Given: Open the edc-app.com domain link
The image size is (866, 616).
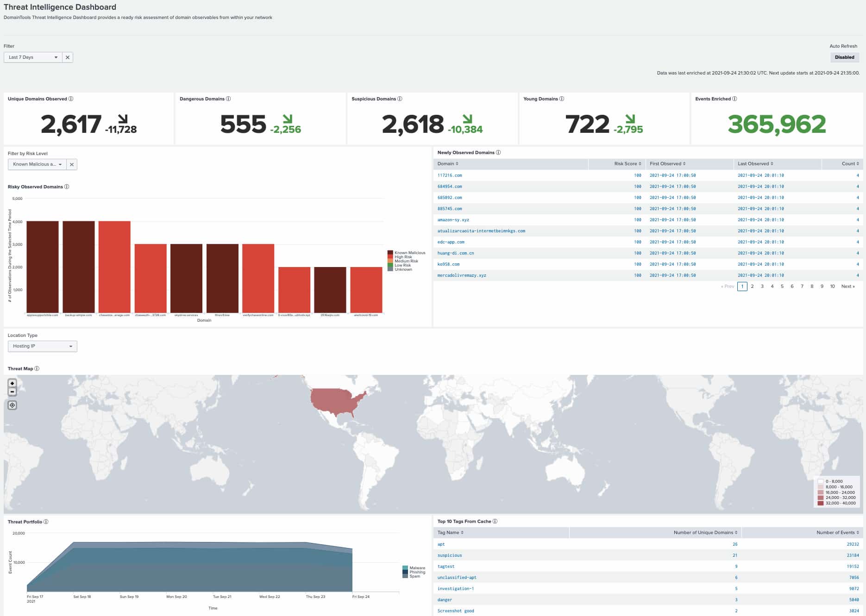Looking at the screenshot, I should [451, 242].
